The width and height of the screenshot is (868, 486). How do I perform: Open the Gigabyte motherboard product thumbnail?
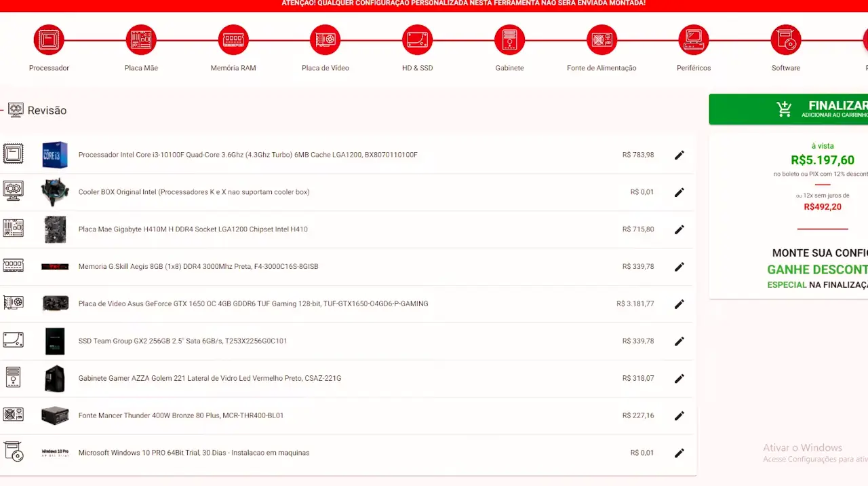[55, 229]
